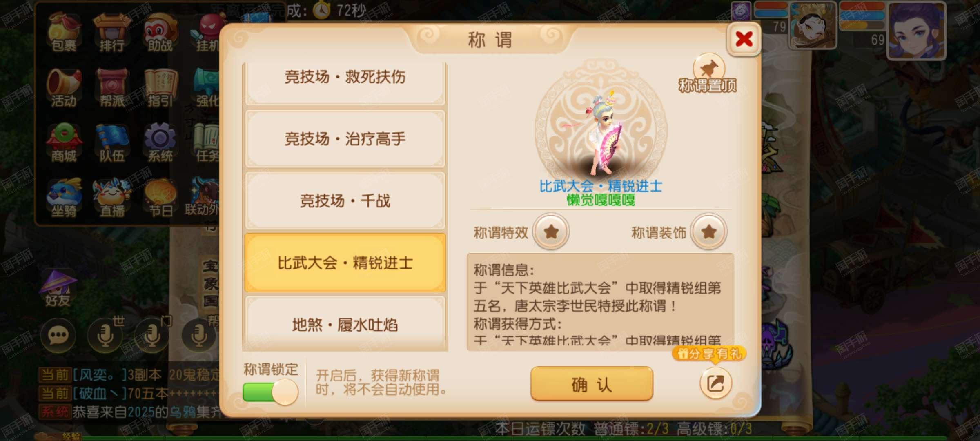
Task: Open the 排行 ranking icon
Action: 111,33
